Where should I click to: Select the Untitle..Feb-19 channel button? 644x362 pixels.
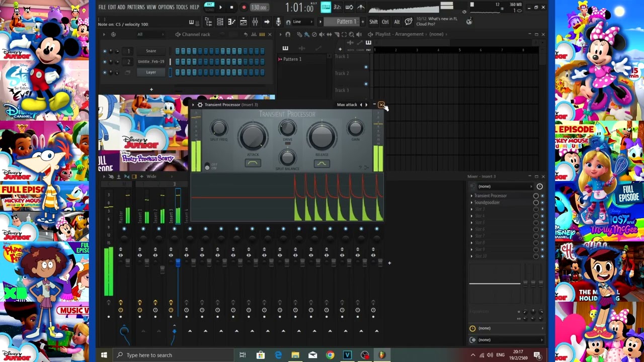(151, 61)
